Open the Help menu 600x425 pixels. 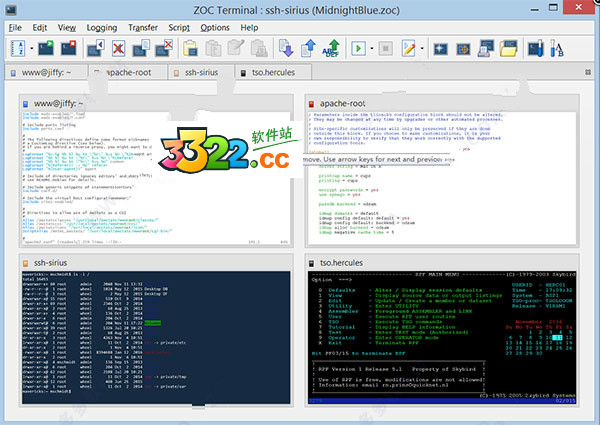[249, 28]
